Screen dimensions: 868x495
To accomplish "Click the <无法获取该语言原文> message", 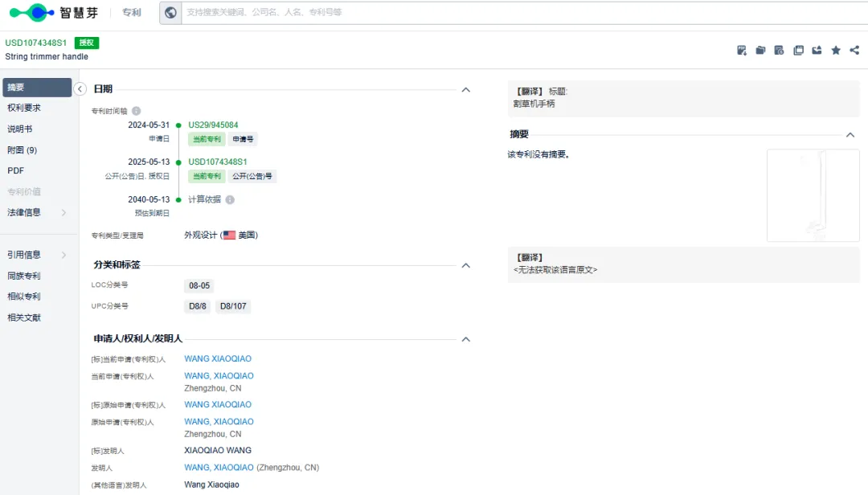I will 555,270.
